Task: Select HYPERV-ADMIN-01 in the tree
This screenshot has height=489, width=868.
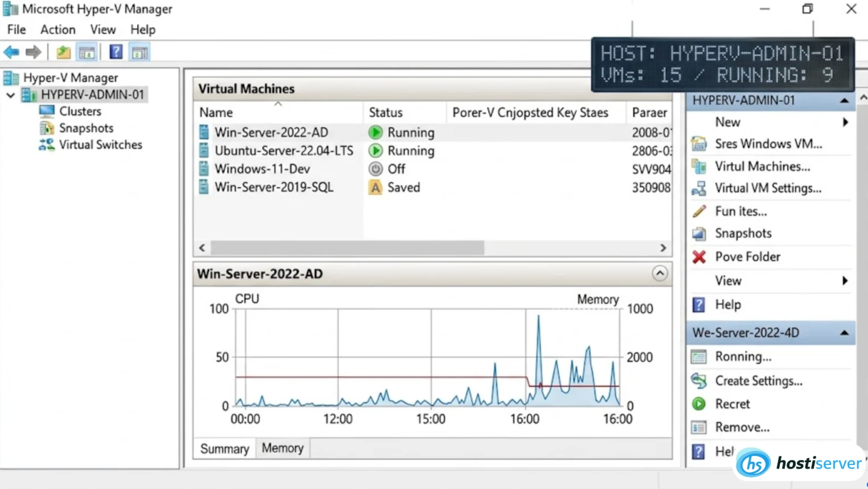Action: [x=93, y=95]
